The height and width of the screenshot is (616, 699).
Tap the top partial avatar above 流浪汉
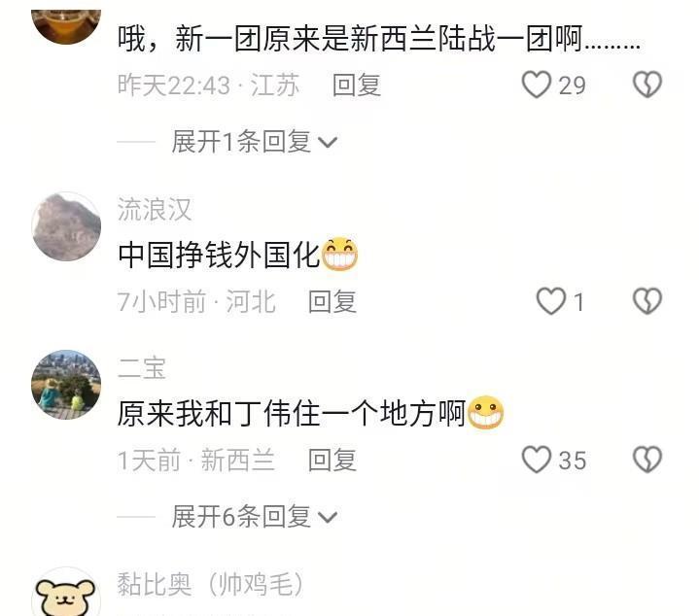click(x=66, y=27)
